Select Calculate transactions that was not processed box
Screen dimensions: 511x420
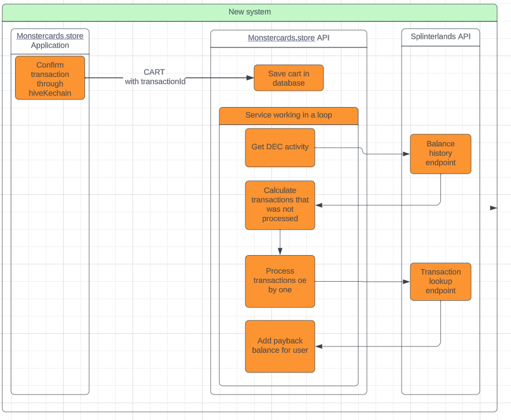[x=280, y=205]
